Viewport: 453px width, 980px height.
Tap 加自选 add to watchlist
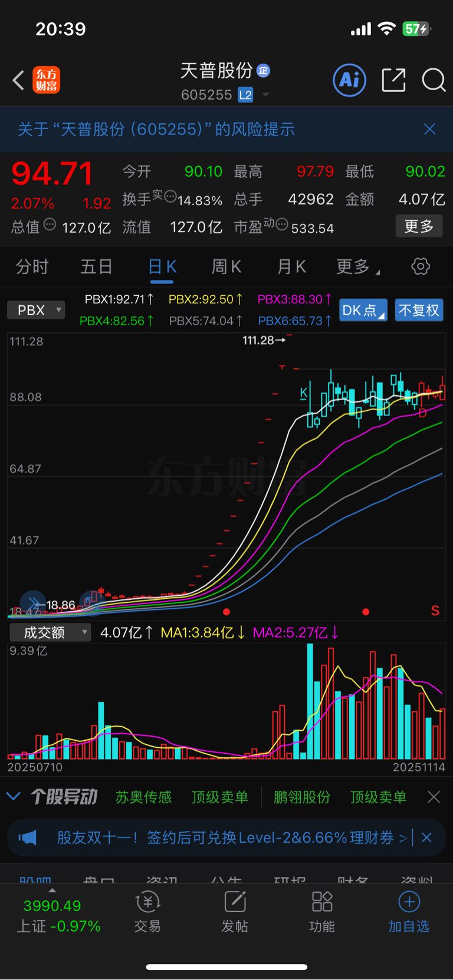[409, 912]
